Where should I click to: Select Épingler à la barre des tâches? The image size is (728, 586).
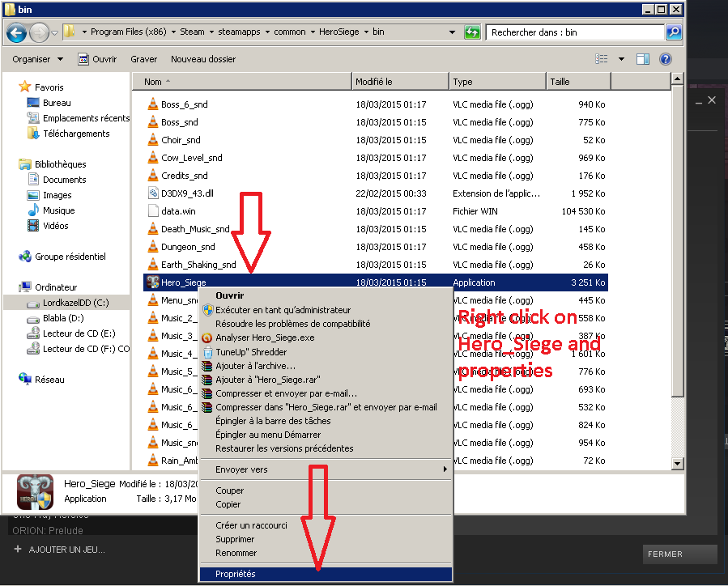(x=326, y=421)
